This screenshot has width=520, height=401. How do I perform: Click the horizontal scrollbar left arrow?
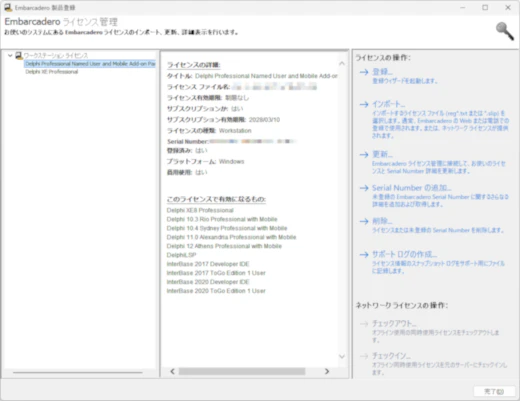click(172, 371)
